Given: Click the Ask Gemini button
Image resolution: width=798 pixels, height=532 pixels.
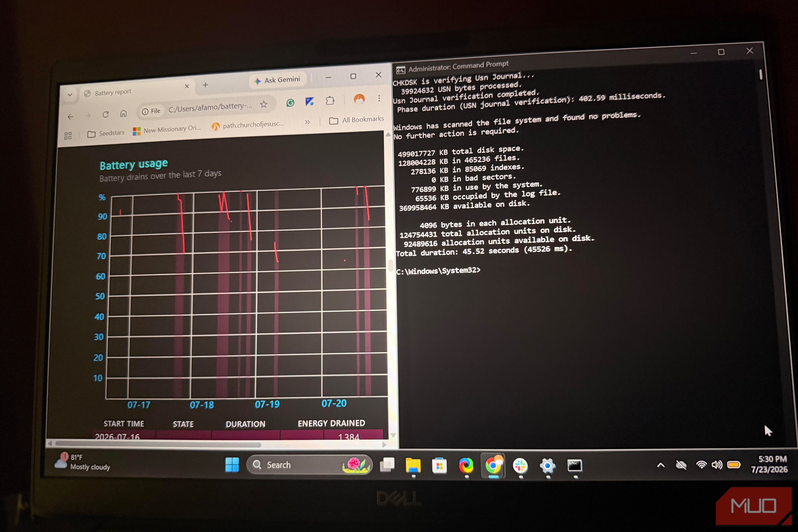Looking at the screenshot, I should 278,80.
